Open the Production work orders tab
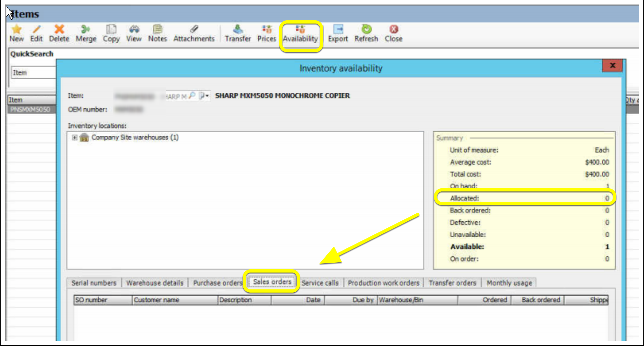The width and height of the screenshot is (644, 346). coord(384,283)
